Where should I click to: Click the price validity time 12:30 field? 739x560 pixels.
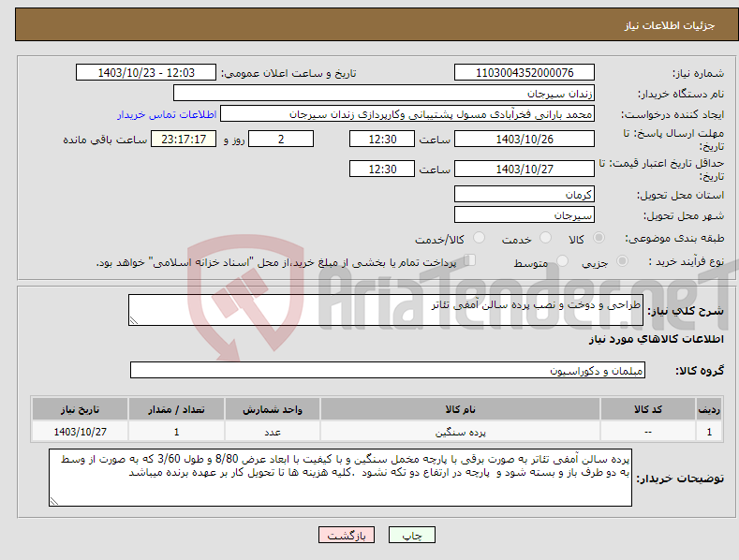click(x=382, y=169)
